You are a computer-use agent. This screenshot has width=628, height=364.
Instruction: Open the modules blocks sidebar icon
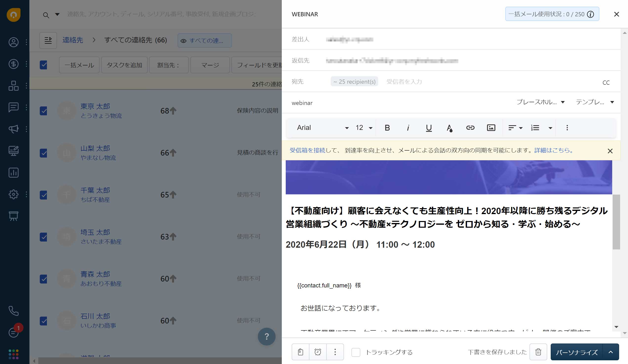pos(13,86)
